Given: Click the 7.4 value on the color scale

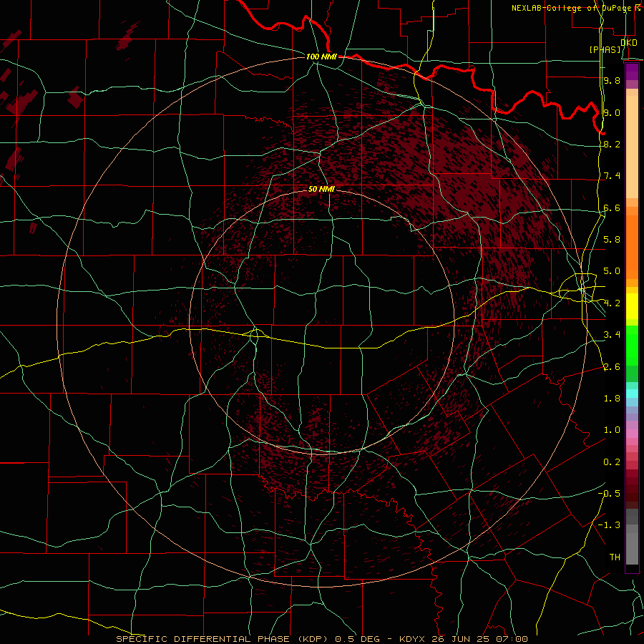Looking at the screenshot, I should (612, 176).
